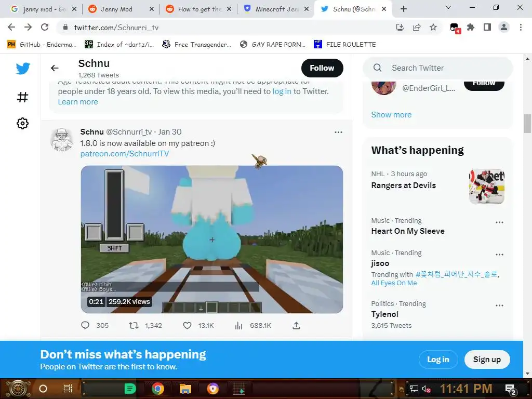Open the Explore hashtag icon

tap(23, 97)
